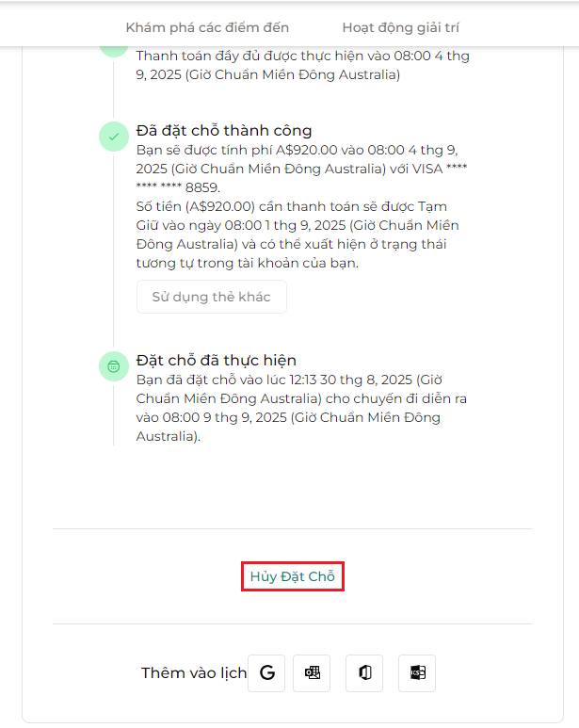
Task: Click the trip date 08:00 9 thg 9, 2025 text
Action: (x=225, y=417)
